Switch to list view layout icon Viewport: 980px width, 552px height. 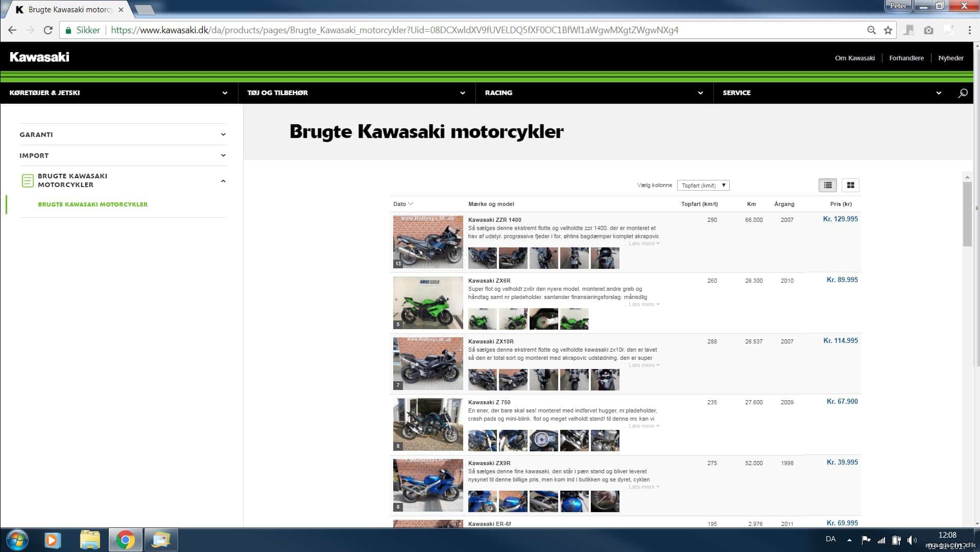[x=828, y=185]
